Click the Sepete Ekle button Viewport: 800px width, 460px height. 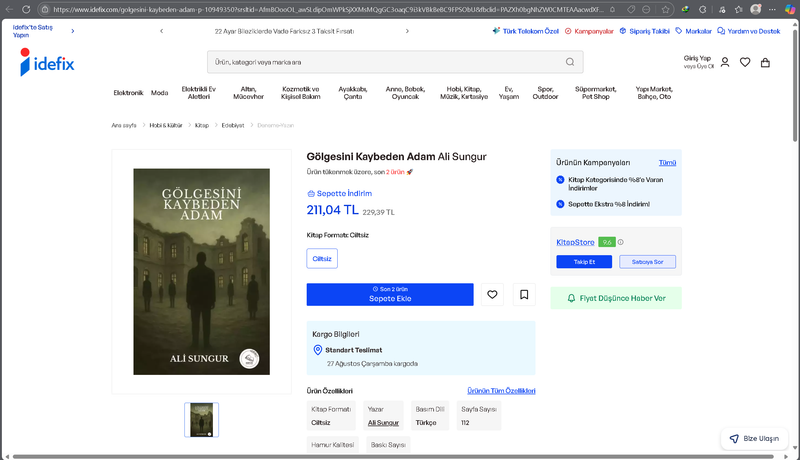pos(390,294)
